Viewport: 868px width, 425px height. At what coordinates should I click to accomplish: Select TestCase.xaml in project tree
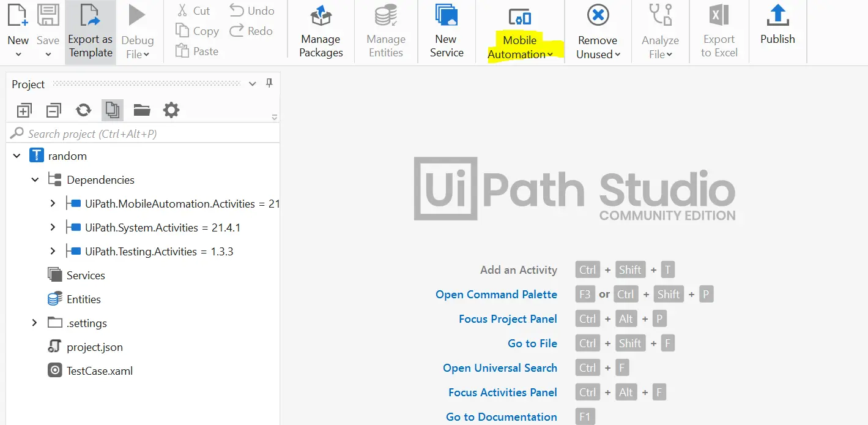point(99,370)
